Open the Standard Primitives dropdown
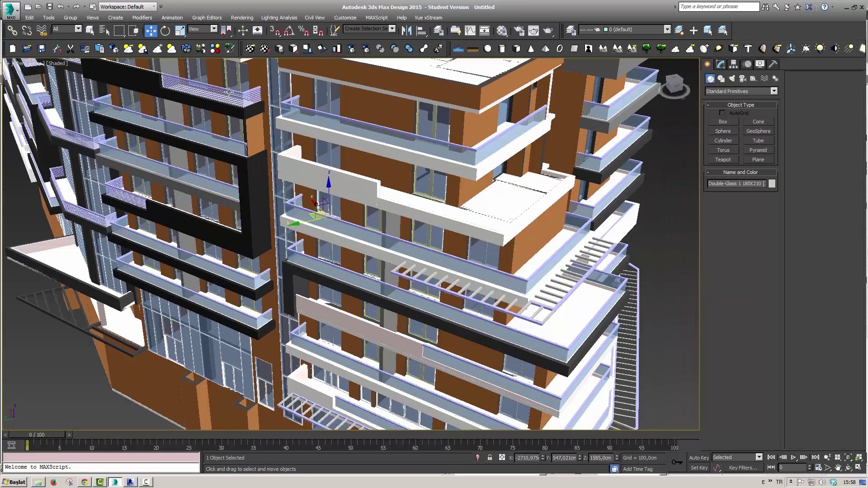Viewport: 868px width, 488px height. pyautogui.click(x=774, y=91)
